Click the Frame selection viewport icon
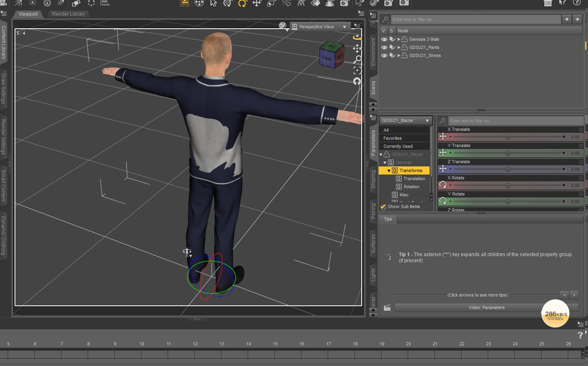This screenshot has height=366, width=588. [x=357, y=71]
